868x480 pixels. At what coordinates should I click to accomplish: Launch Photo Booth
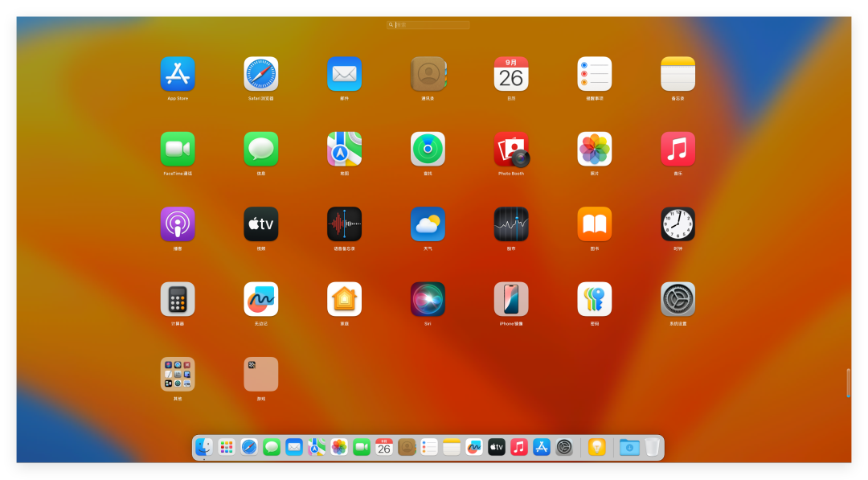click(x=511, y=149)
